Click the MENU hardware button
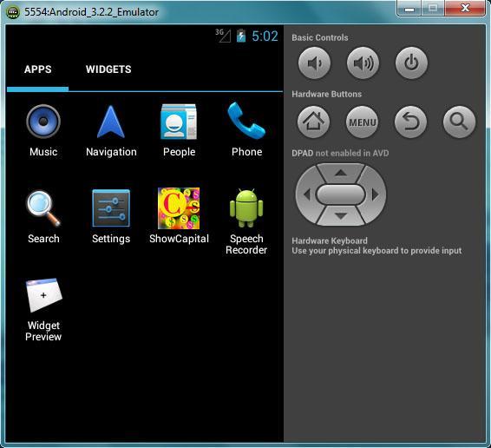 point(362,122)
